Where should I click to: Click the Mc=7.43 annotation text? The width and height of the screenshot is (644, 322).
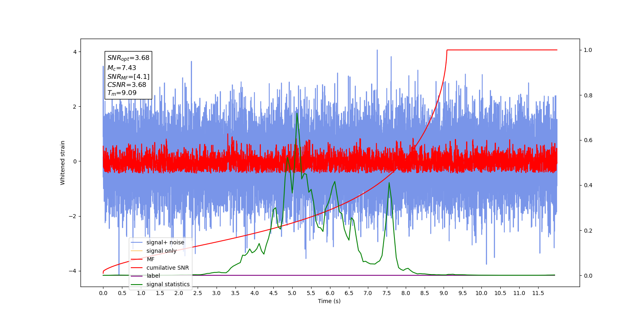pyautogui.click(x=122, y=68)
